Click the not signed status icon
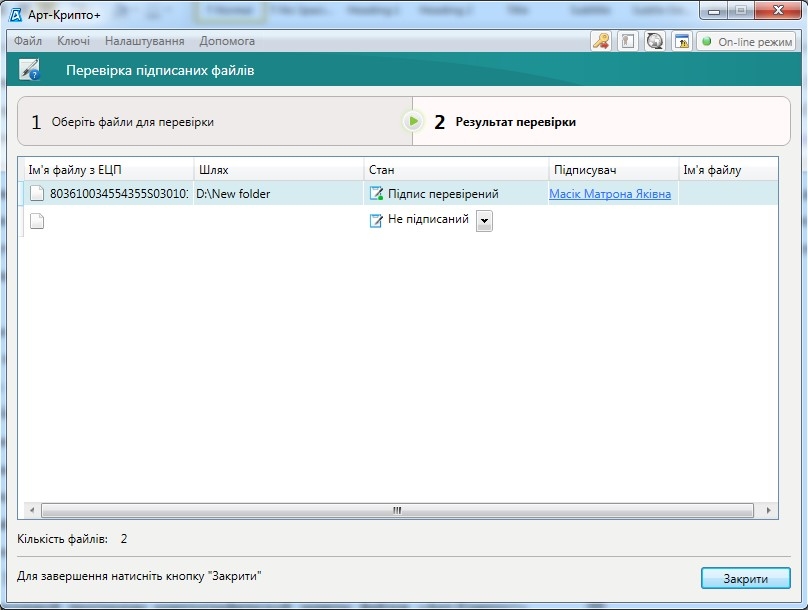This screenshot has width=808, height=610. (x=376, y=220)
